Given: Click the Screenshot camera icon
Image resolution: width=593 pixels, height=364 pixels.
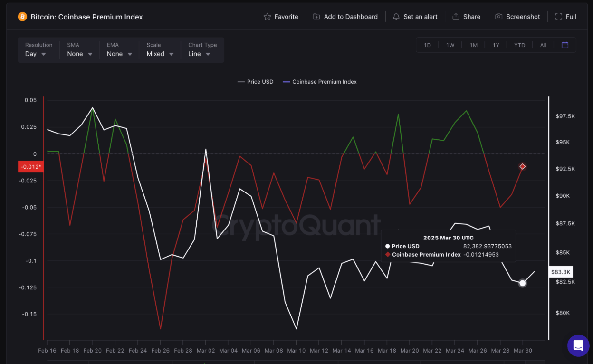Looking at the screenshot, I should tap(498, 16).
